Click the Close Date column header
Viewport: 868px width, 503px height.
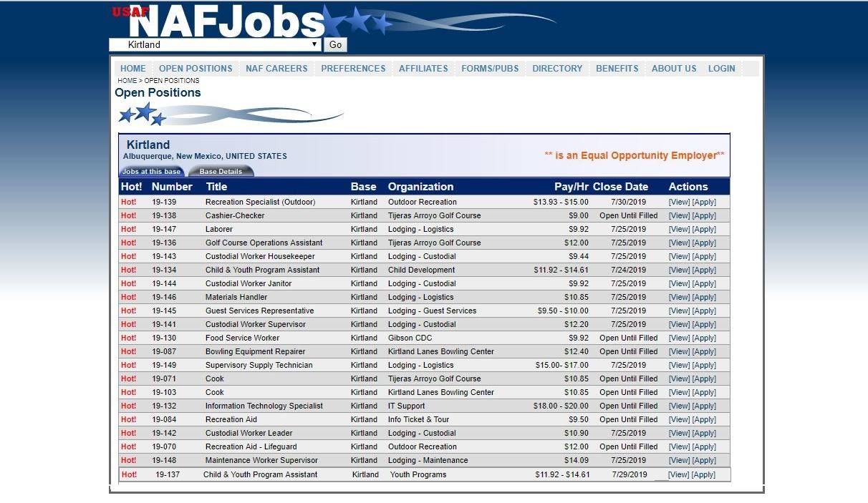(x=620, y=187)
